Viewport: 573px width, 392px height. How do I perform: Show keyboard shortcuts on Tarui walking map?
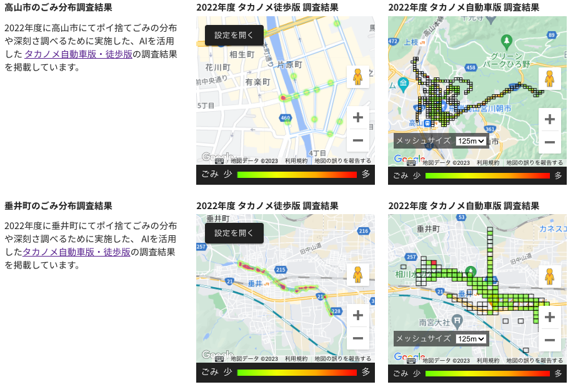[x=219, y=359]
